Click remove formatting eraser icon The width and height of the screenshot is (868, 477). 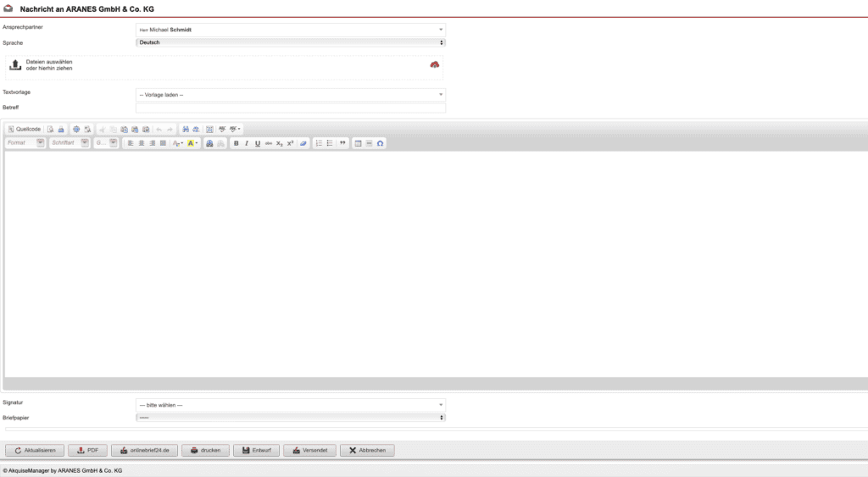pos(303,143)
